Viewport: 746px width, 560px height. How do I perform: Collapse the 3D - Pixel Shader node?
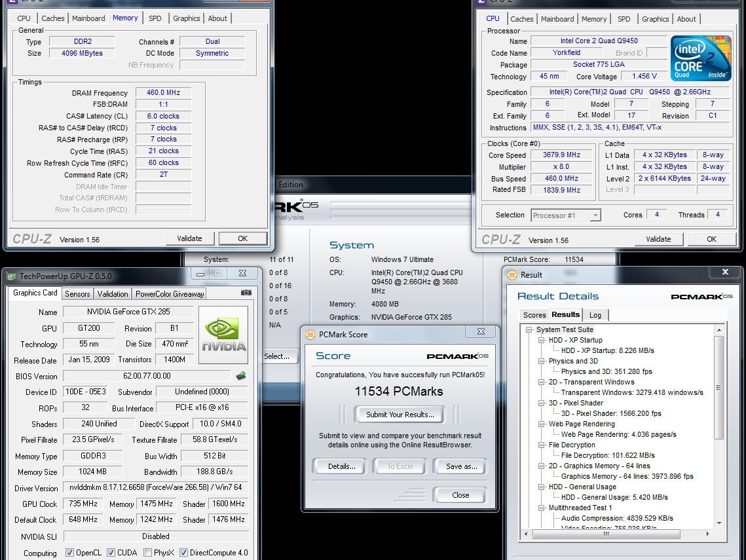pos(541,403)
